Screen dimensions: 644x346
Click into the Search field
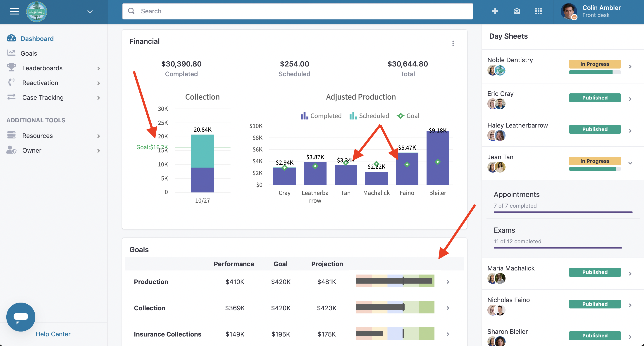(298, 11)
